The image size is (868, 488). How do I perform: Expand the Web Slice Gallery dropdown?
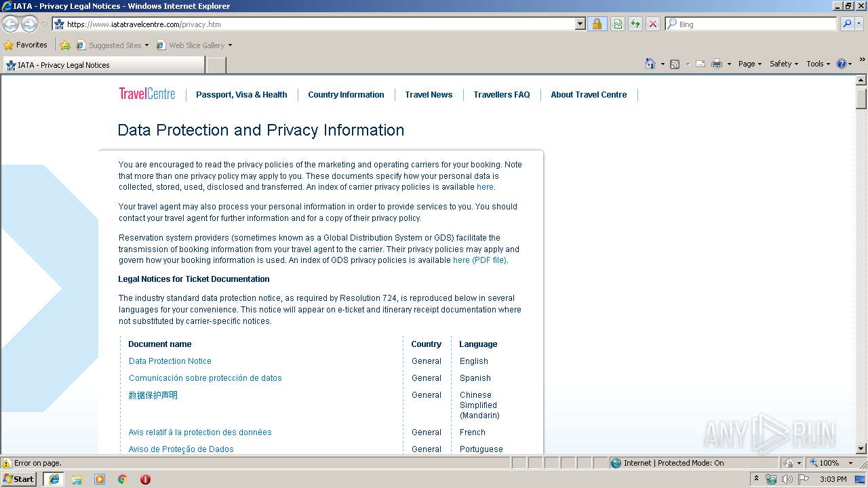pyautogui.click(x=230, y=45)
